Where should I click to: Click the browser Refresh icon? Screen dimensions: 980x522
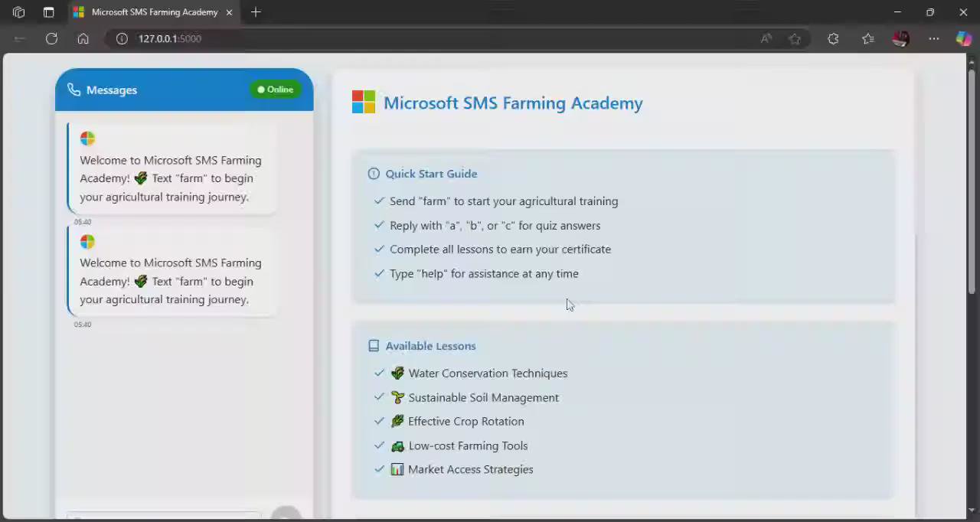pyautogui.click(x=51, y=38)
